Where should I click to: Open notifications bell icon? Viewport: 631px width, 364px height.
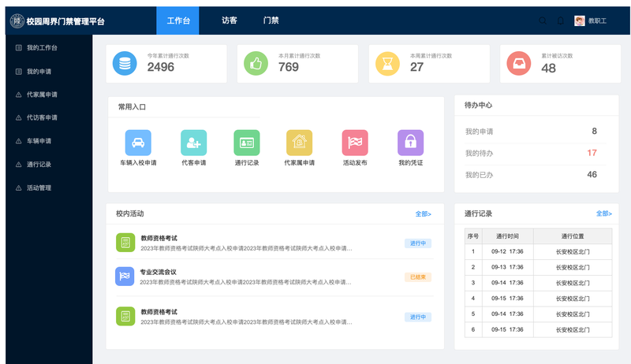click(560, 21)
